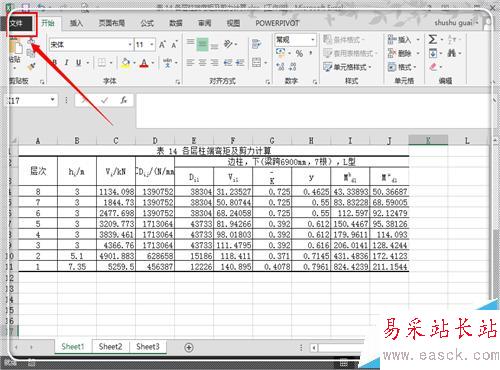Expand the font color dropdown arrow
This screenshot has width=500, height=370.
pos(153,63)
